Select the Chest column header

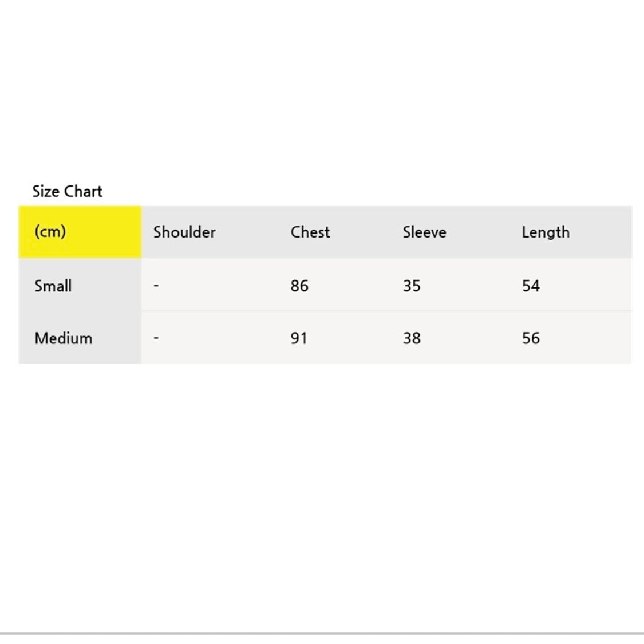(x=310, y=232)
